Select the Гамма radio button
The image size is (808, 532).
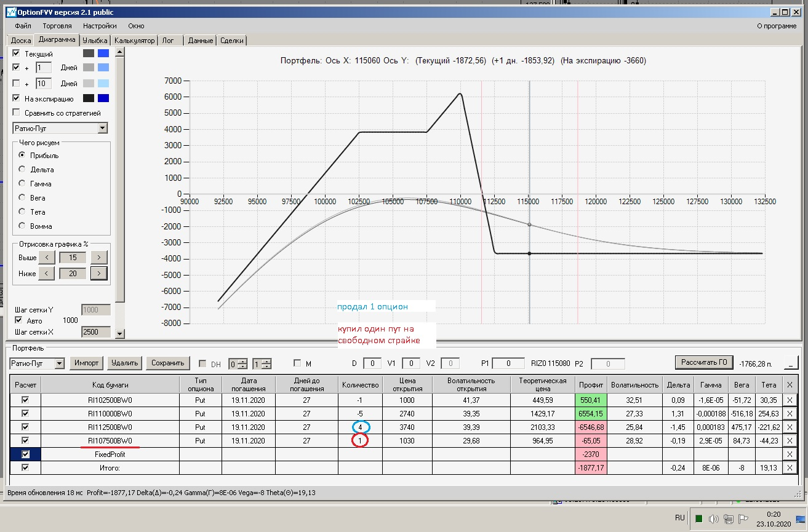[23, 184]
